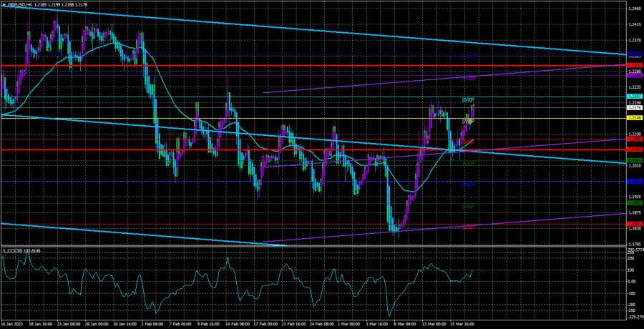Click the 2 Feb 08:00 time label

tap(154, 324)
